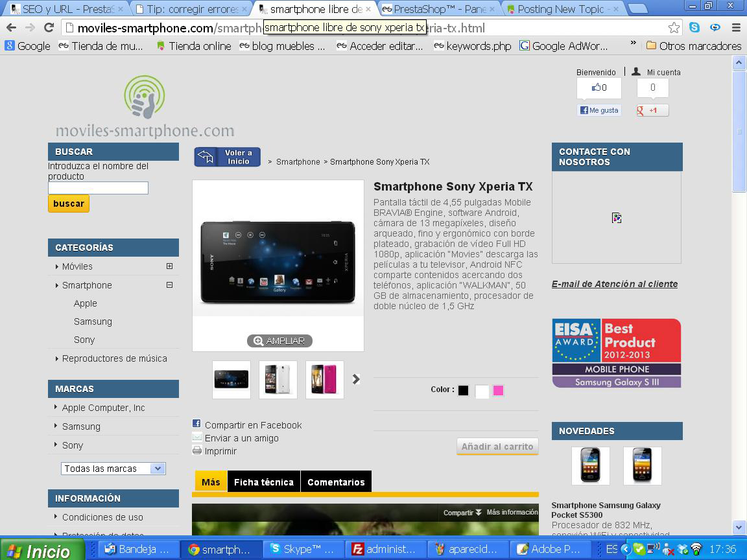Click moviles-smartphone.com site logo
Screen dimensions: 747x560
[x=145, y=107]
